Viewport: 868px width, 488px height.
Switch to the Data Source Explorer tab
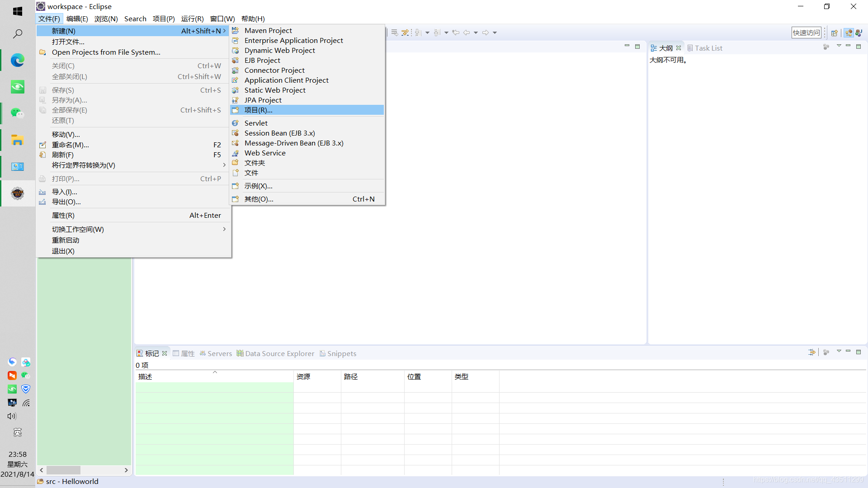pos(275,353)
